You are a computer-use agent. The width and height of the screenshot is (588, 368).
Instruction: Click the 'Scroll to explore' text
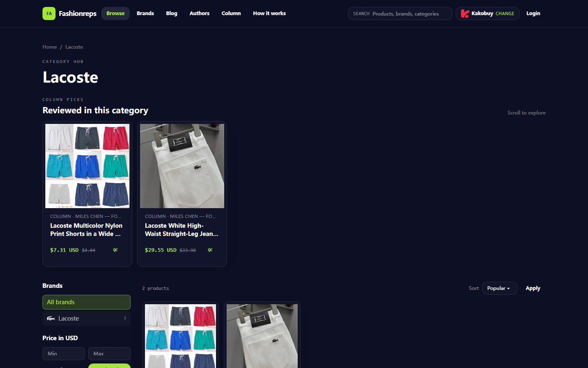coord(526,113)
